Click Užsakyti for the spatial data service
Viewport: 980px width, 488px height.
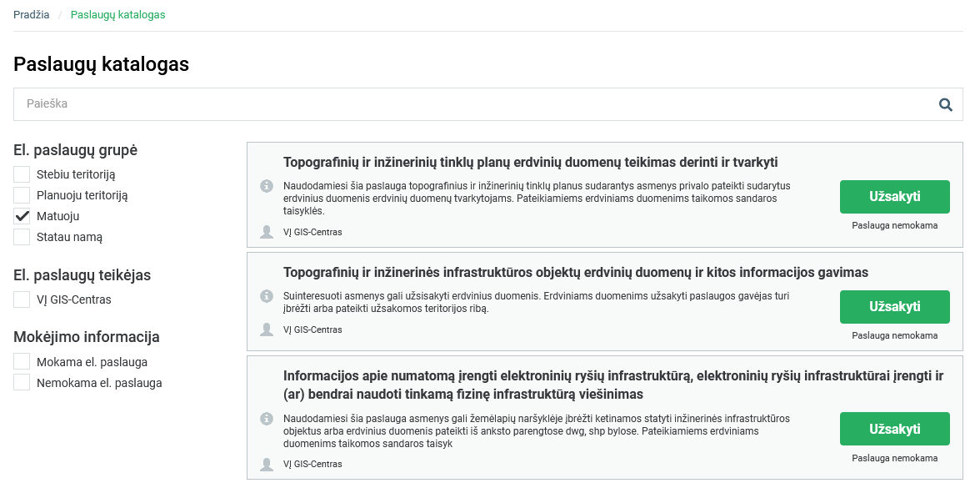tap(894, 307)
